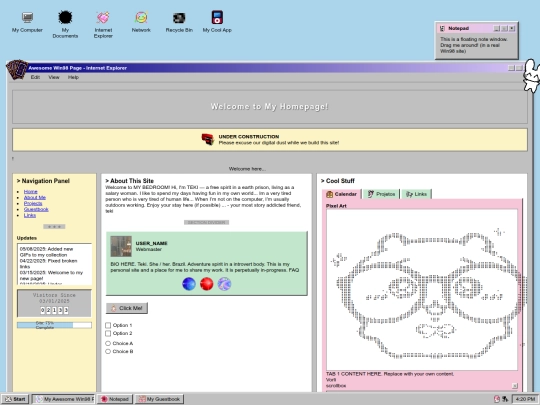Click the under construction sign icon
This screenshot has width=540, height=405.
pos(208,139)
